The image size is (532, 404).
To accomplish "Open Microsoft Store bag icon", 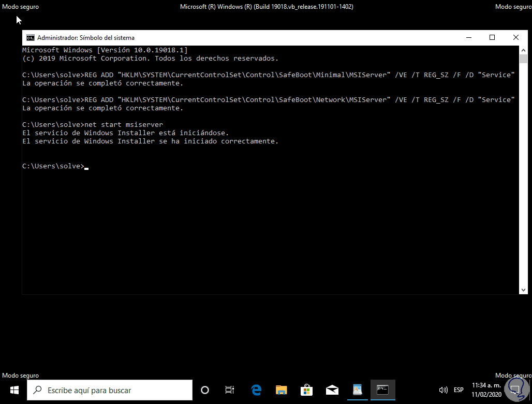I will [x=306, y=390].
